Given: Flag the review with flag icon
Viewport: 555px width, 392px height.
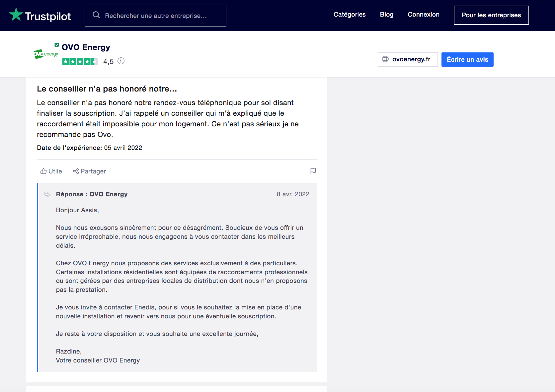Looking at the screenshot, I should tap(313, 171).
